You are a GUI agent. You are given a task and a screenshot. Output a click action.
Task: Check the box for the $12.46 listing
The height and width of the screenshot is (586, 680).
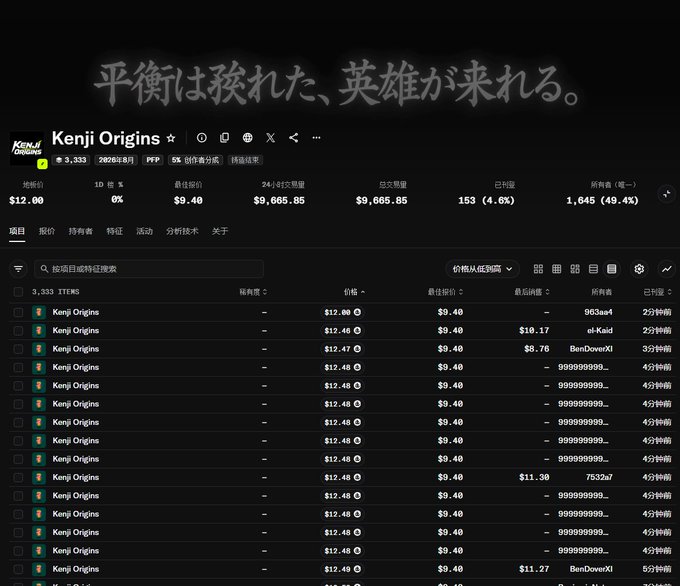coord(18,331)
